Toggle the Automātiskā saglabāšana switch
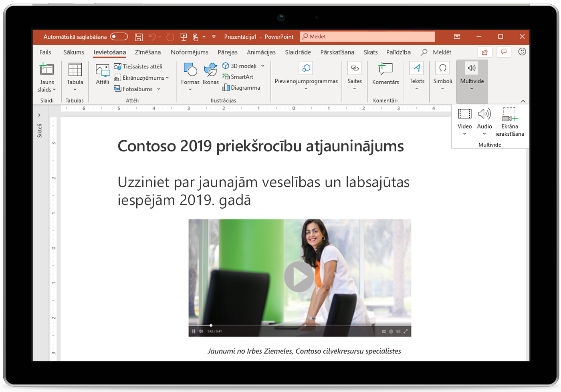Image resolution: width=561 pixels, height=392 pixels. coord(119,37)
